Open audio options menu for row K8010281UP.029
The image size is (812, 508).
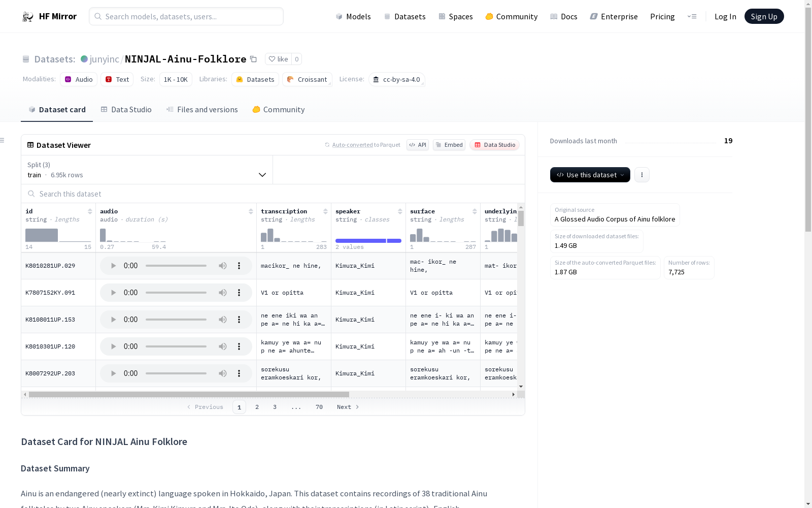tap(239, 266)
